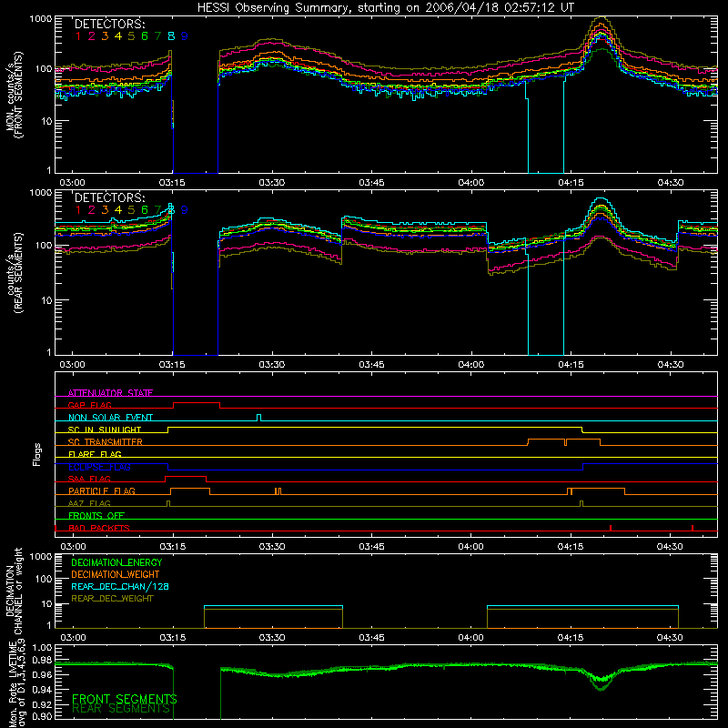Image resolution: width=728 pixels, height=728 pixels.
Task: Click detector number 1 in rear segments legend
Action: pos(78,210)
